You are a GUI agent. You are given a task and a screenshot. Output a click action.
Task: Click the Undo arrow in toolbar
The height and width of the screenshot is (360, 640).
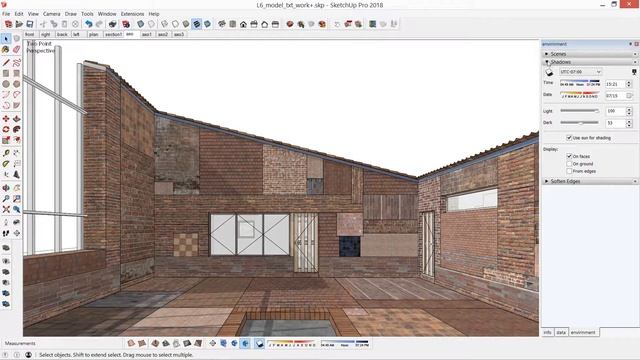(x=89, y=24)
